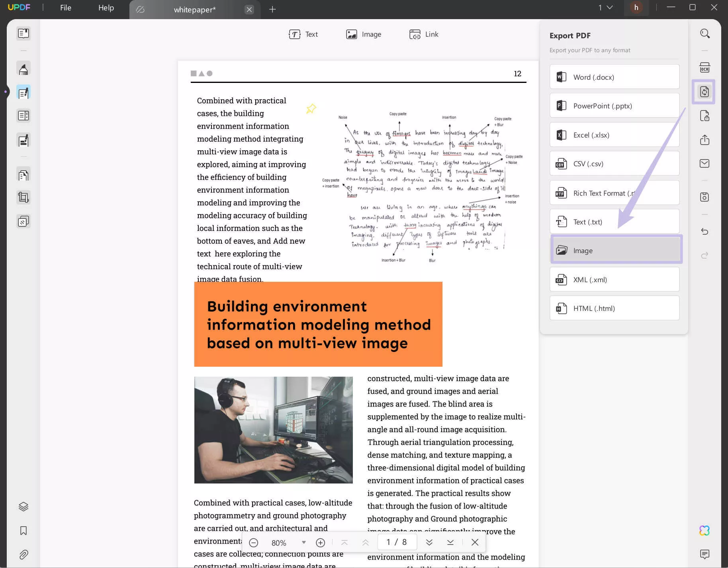Select the photo of man at computer
This screenshot has height=568, width=728.
273,430
